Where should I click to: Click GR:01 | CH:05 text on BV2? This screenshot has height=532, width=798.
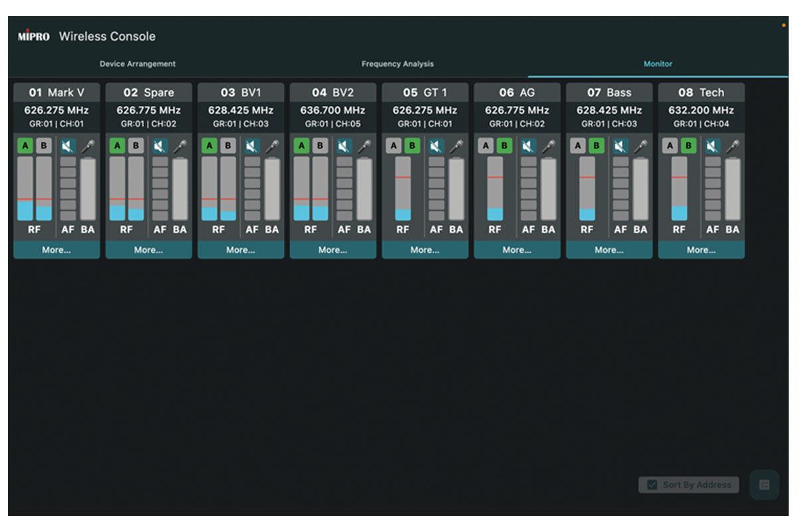pos(332,124)
